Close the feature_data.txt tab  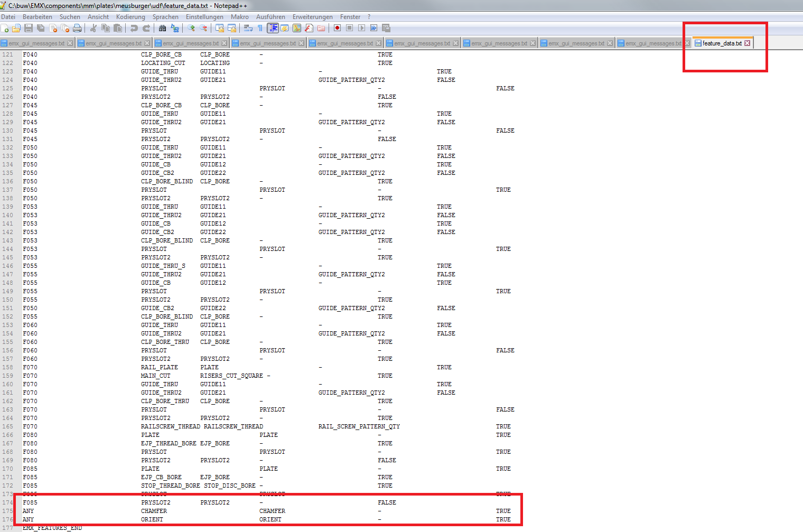pos(748,43)
